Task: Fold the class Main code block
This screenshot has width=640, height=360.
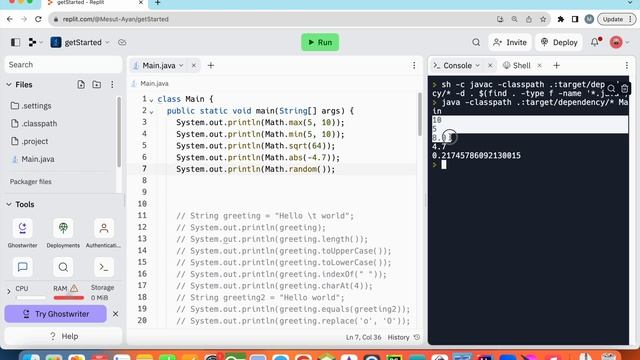Action: point(151,100)
